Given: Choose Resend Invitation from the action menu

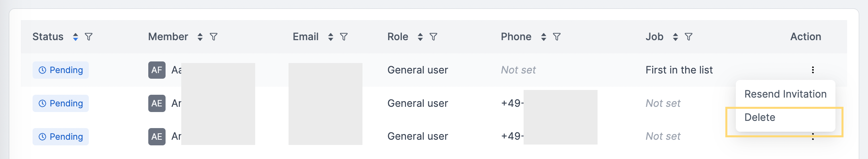Looking at the screenshot, I should (785, 94).
